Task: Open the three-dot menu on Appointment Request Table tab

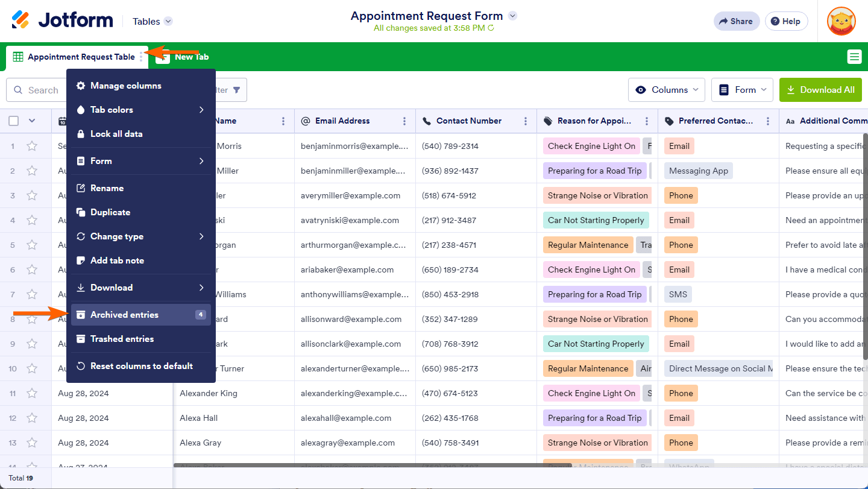Action: coord(142,57)
